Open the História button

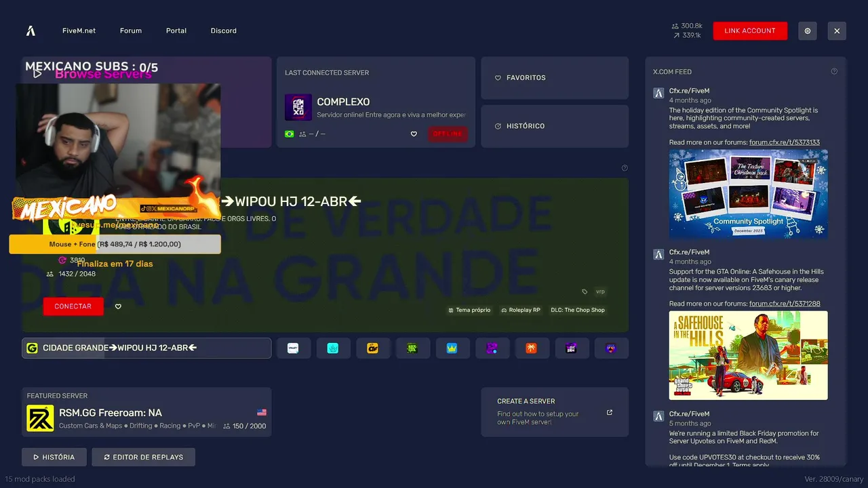pyautogui.click(x=54, y=457)
